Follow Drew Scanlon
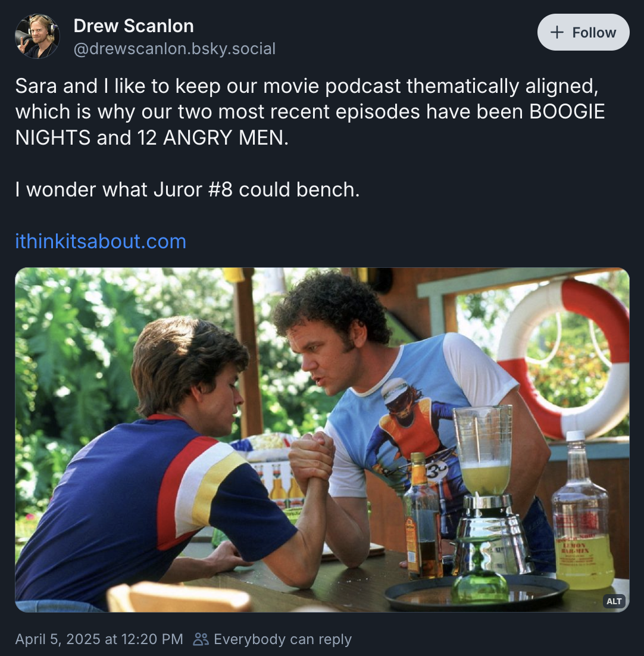Screen dimensions: 644x656 click(x=583, y=32)
